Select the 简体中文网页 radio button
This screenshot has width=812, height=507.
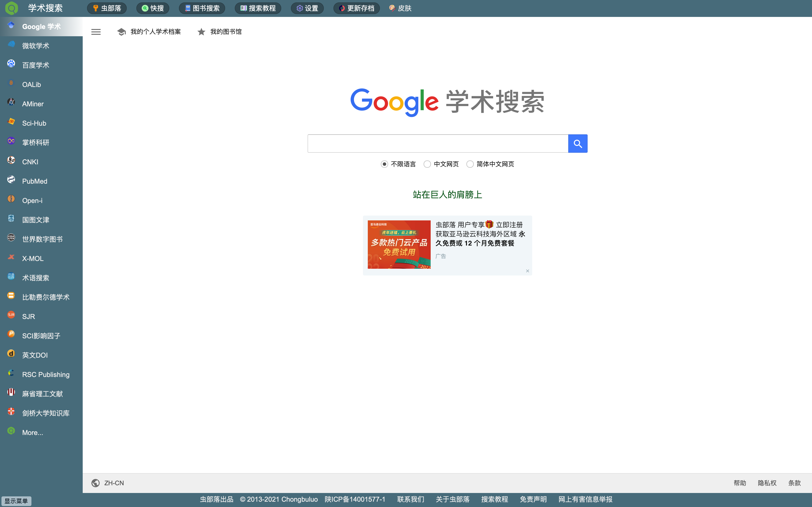pos(470,164)
